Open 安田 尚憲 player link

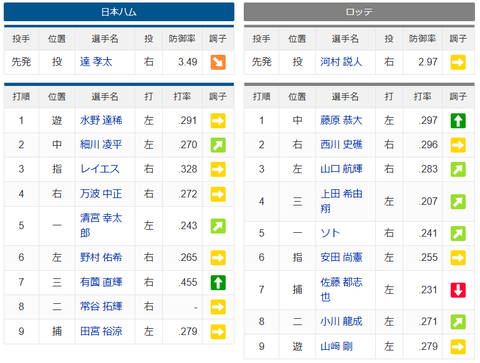click(341, 257)
